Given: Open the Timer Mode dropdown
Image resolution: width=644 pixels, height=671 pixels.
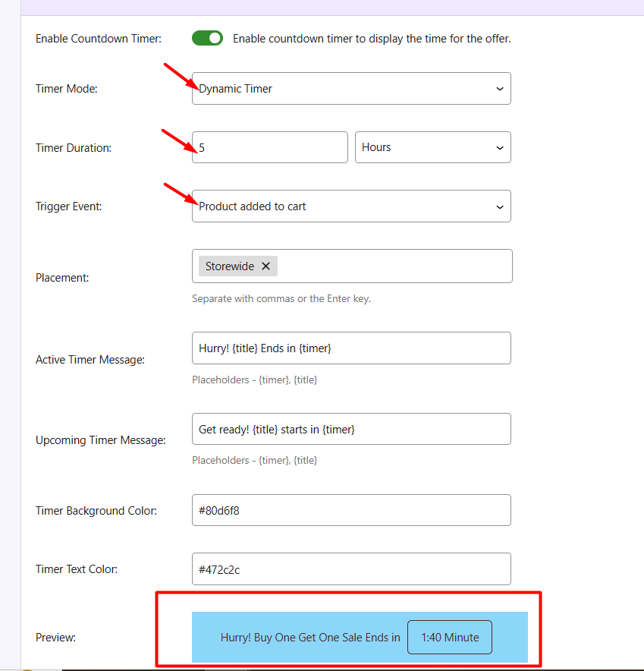Looking at the screenshot, I should [x=350, y=89].
